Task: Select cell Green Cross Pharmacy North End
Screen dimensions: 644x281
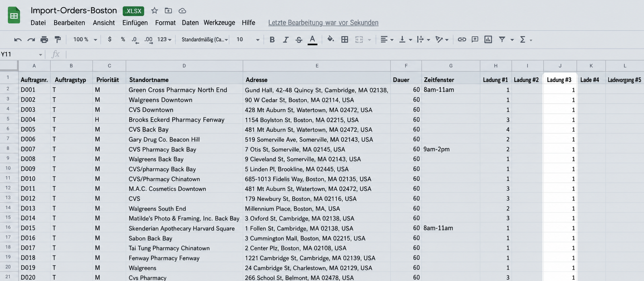Action: coord(184,90)
